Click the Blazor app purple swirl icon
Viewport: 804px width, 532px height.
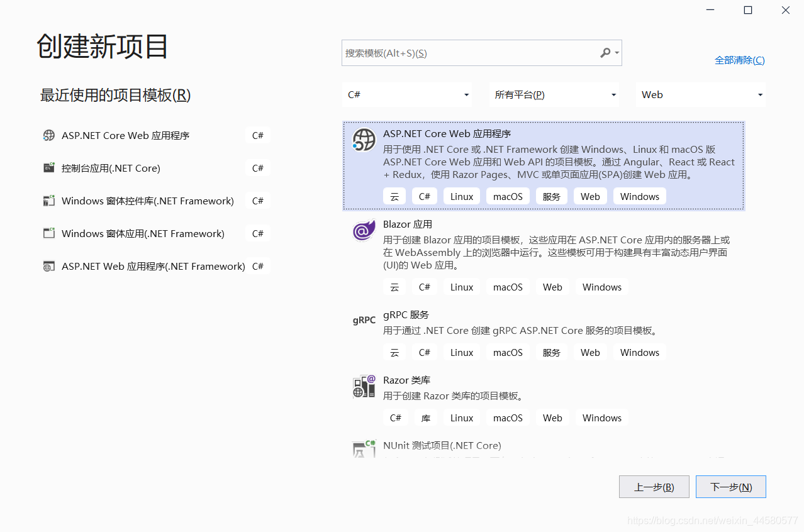point(364,230)
